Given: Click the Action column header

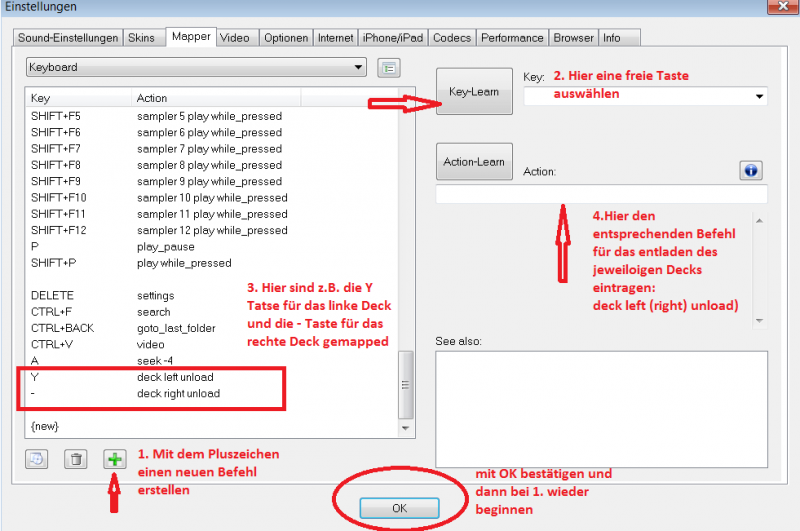Looking at the screenshot, I should pos(216,98).
